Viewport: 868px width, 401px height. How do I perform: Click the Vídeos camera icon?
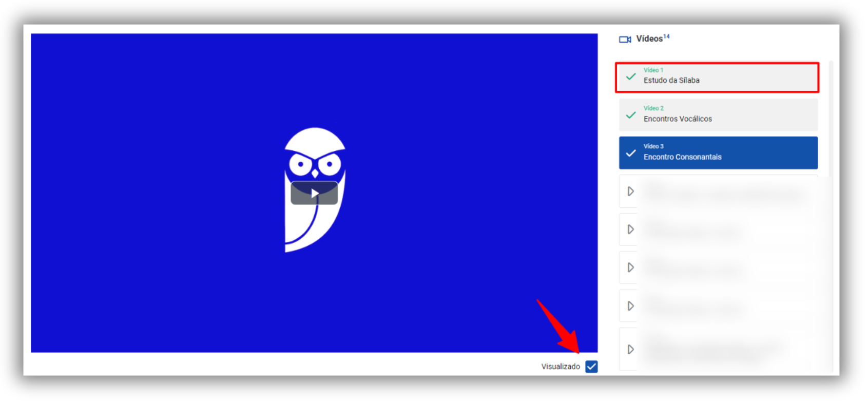[x=625, y=40]
